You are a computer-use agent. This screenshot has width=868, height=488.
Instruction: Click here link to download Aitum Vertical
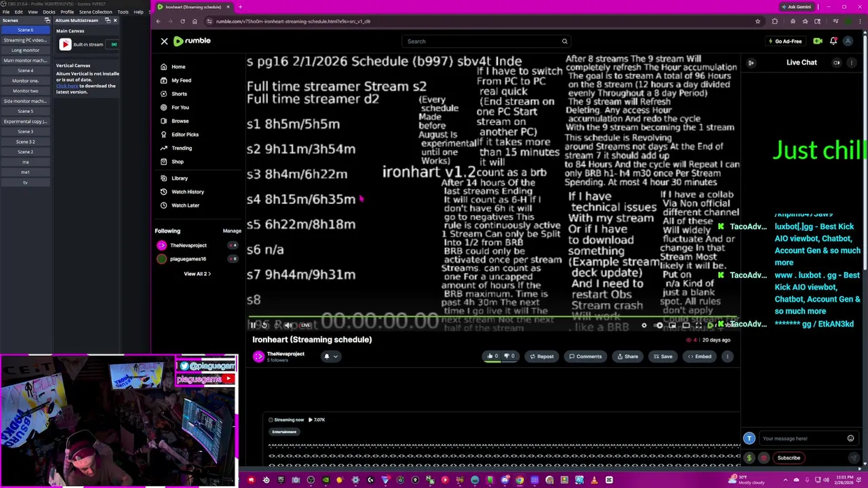(x=67, y=86)
